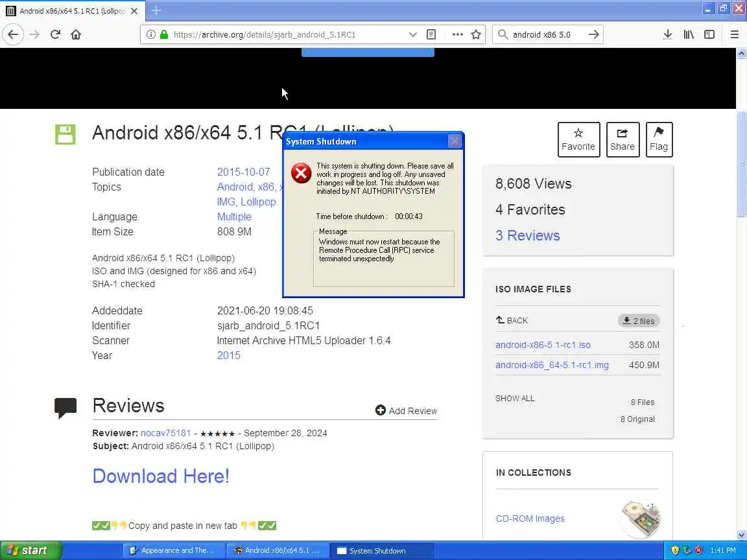This screenshot has width=747, height=560.
Task: Click the 8 Original files text
Action: (x=637, y=419)
